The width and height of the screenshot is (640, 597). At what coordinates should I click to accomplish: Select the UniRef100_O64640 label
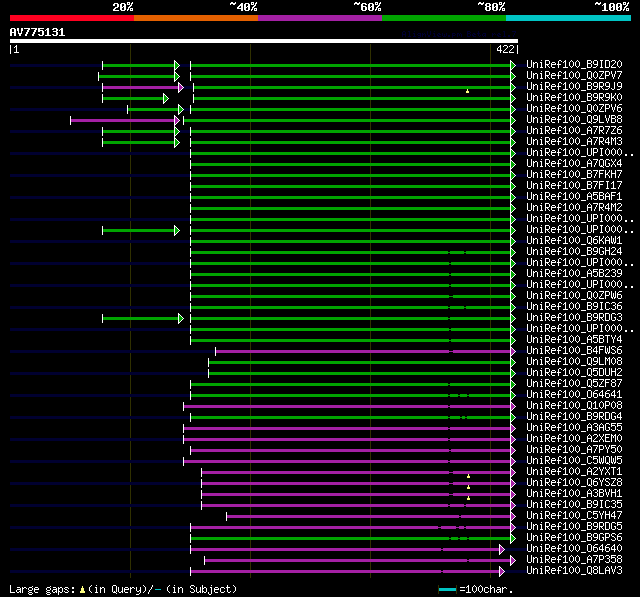coord(574,549)
